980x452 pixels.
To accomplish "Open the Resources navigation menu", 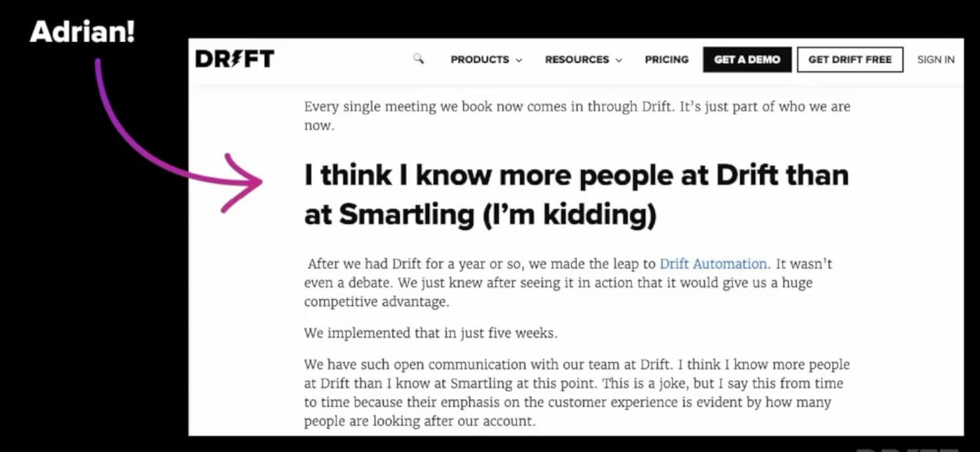I will coord(576,60).
